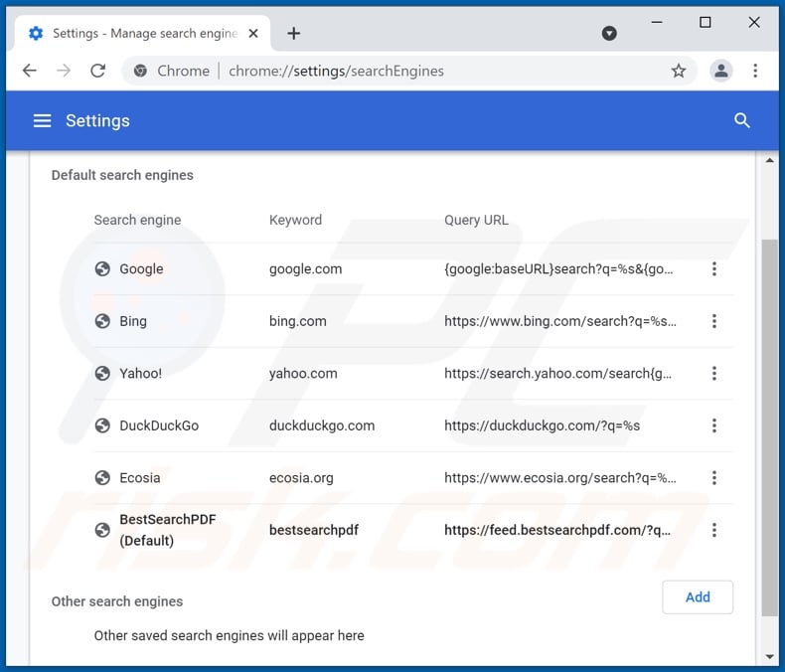Click the scrollbar down arrow
Screen dimensions: 785x672
769,656
